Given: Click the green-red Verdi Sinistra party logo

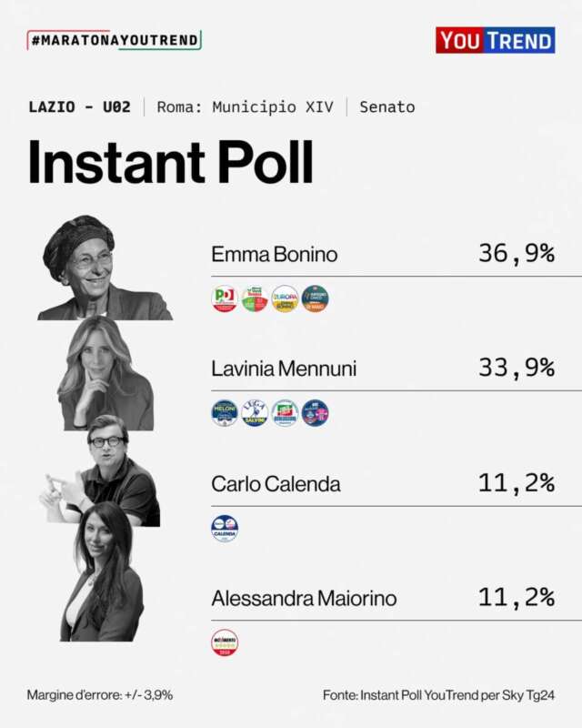Looking at the screenshot, I should click(x=255, y=298).
